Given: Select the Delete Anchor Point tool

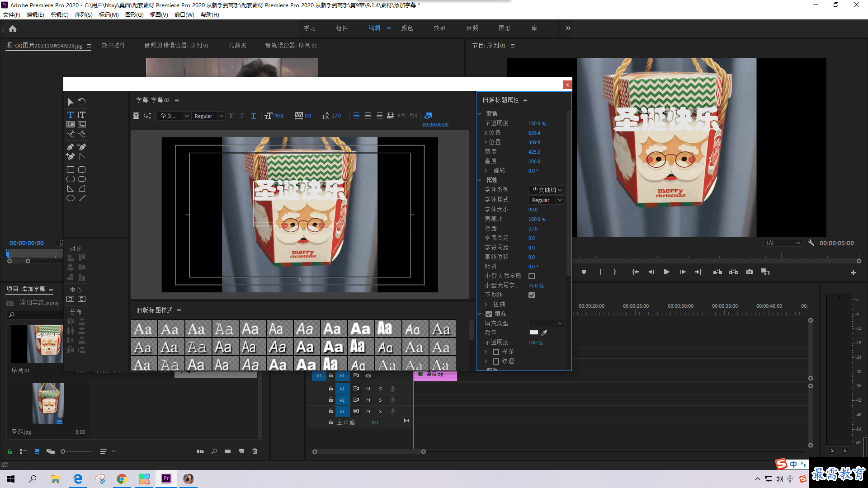Looking at the screenshot, I should [x=82, y=147].
